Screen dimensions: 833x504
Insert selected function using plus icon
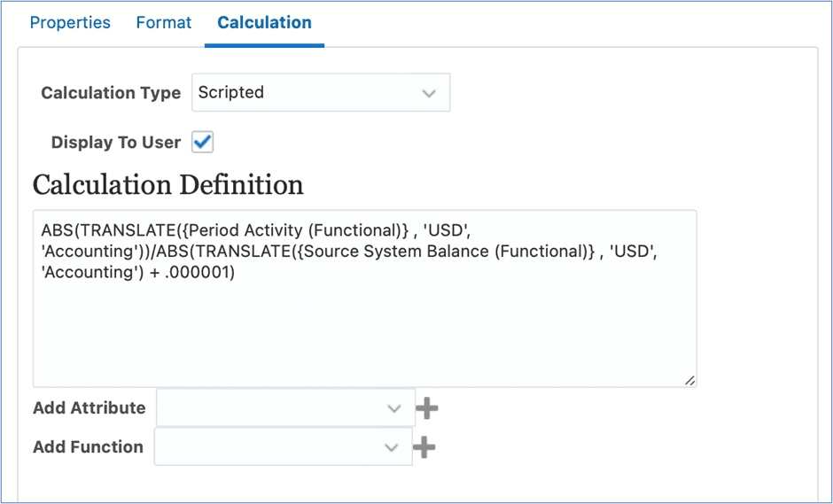(x=424, y=447)
